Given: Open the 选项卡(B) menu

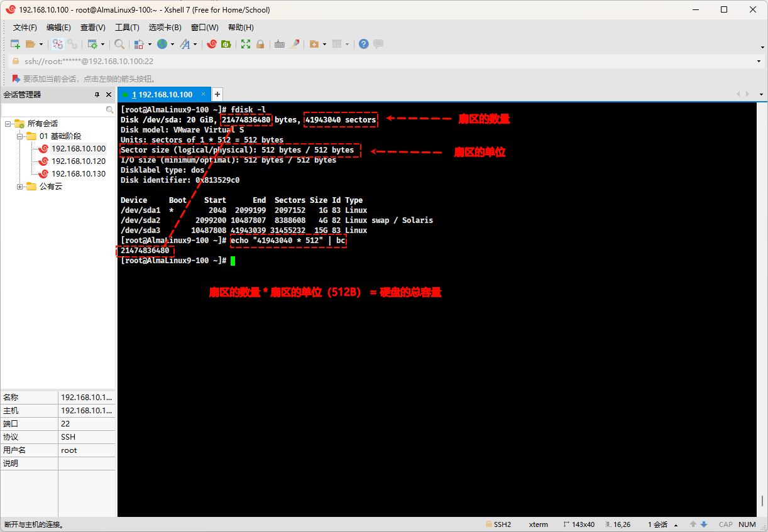Looking at the screenshot, I should [x=165, y=27].
